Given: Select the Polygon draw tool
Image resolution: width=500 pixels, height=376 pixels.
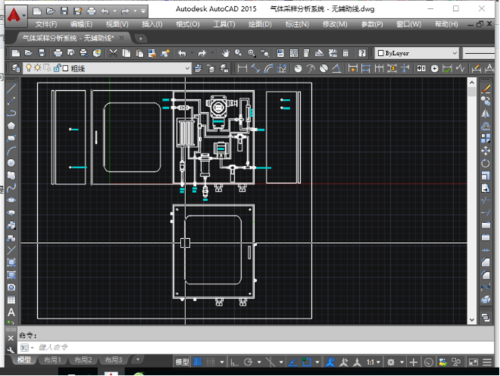Looking at the screenshot, I should tap(11, 126).
